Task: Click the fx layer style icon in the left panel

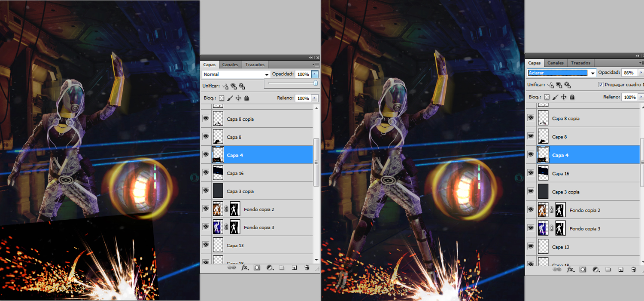Action: (245, 267)
